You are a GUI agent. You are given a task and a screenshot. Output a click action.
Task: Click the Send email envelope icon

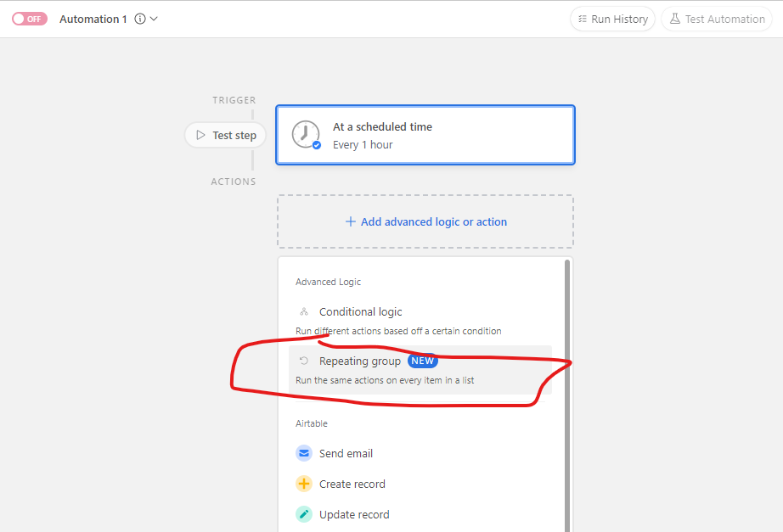pos(304,454)
